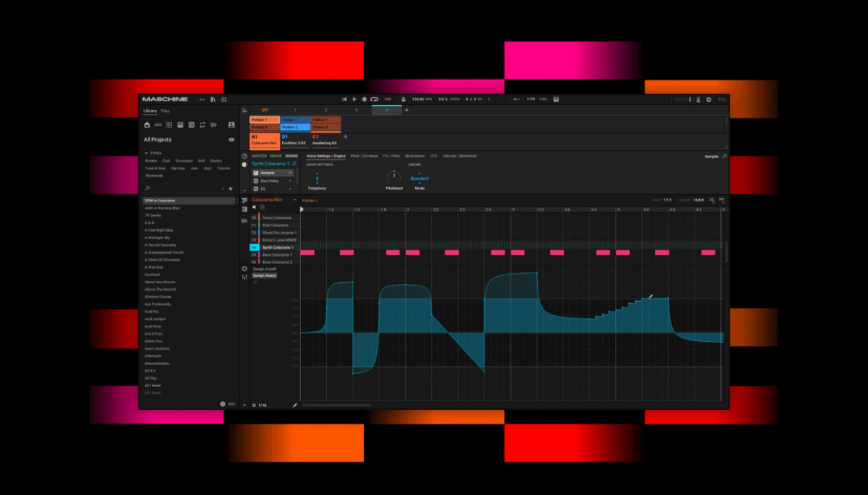This screenshot has height=495, width=868.
Task: Click the speaker mute icon above the sound list
Action: pyautogui.click(x=253, y=207)
